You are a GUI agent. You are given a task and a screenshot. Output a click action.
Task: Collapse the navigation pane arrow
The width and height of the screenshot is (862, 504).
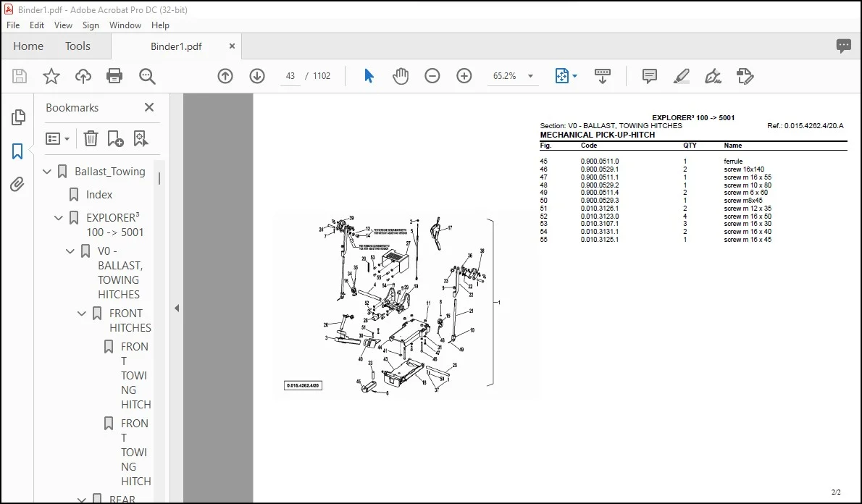177,308
